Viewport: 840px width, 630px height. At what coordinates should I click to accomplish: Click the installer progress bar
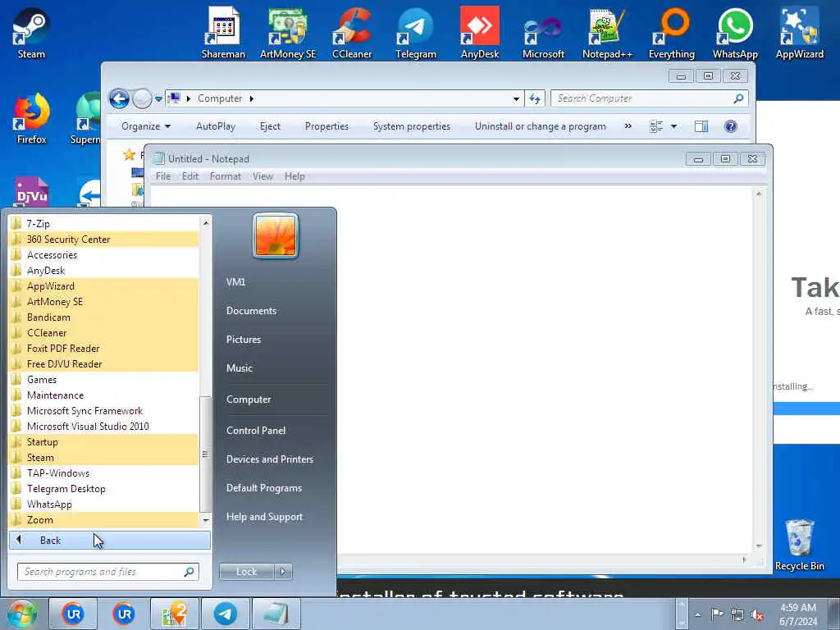coord(806,409)
